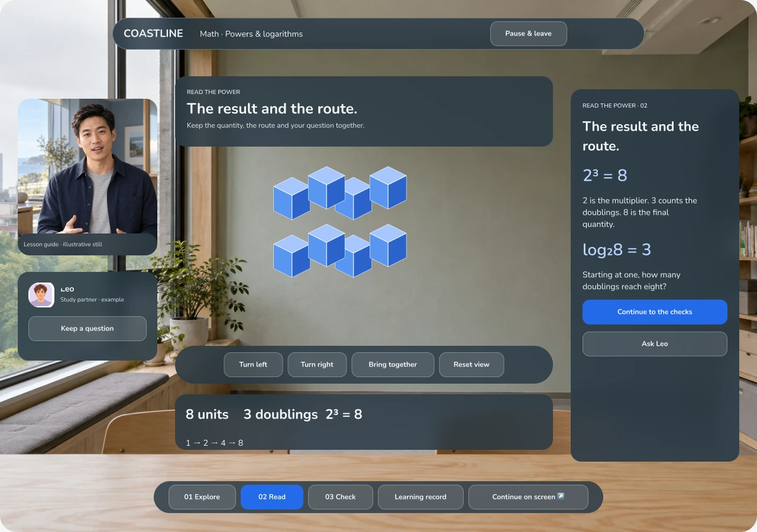This screenshot has height=532, width=757.
Task: Click Continue on screen button
Action: tap(528, 497)
